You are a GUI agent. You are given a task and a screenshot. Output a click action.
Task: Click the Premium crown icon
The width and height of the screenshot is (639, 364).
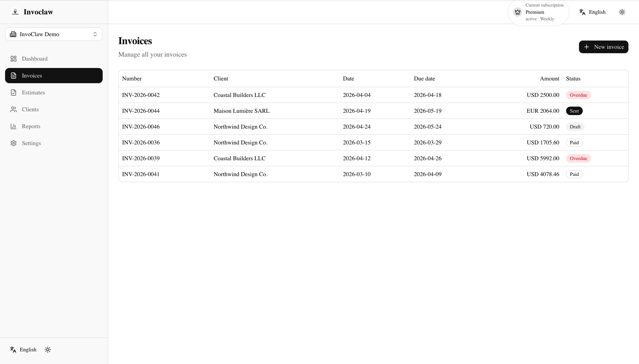[x=518, y=12]
